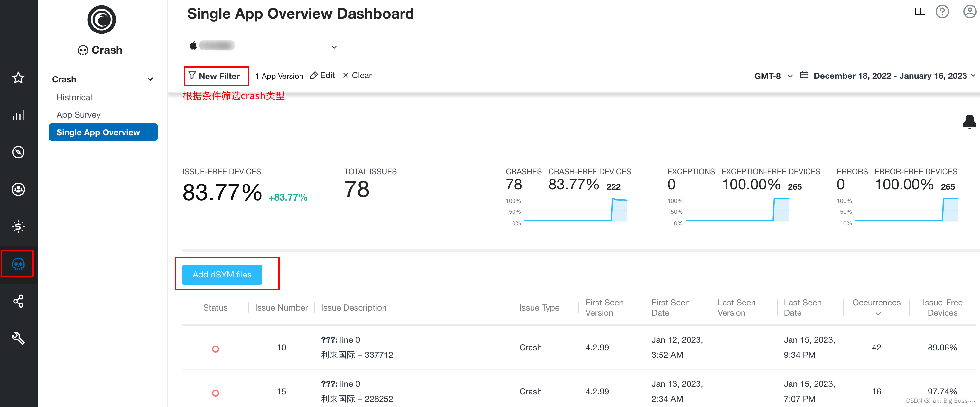Click the 16 occurrences value
This screenshot has height=407, width=980.
point(876,392)
